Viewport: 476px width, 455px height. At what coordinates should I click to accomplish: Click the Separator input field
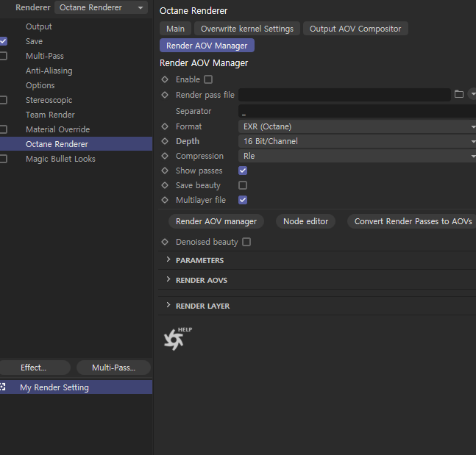(x=357, y=111)
